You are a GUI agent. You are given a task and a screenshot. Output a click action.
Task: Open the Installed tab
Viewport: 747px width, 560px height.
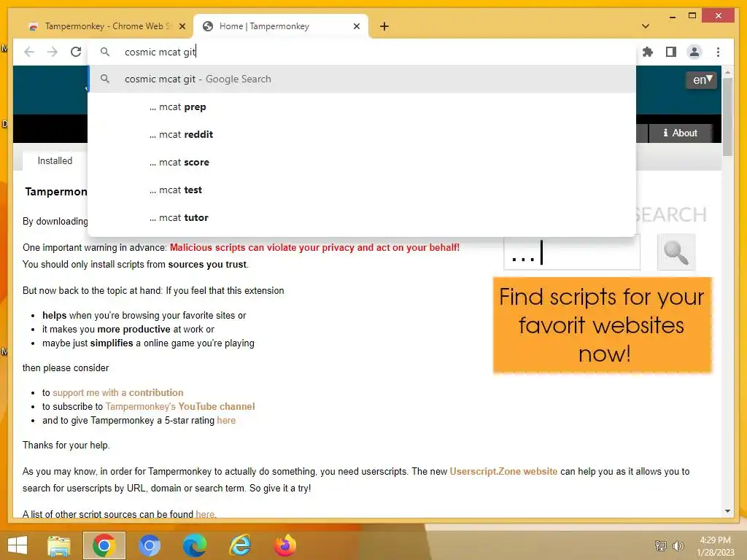(x=55, y=161)
